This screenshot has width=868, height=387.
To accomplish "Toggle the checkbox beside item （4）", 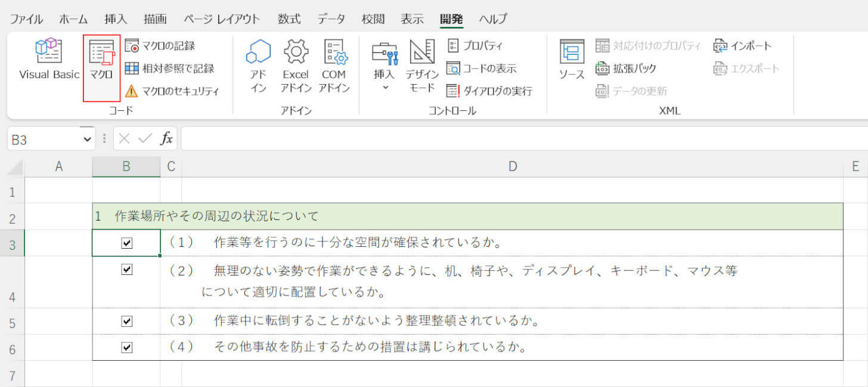I will 126,347.
